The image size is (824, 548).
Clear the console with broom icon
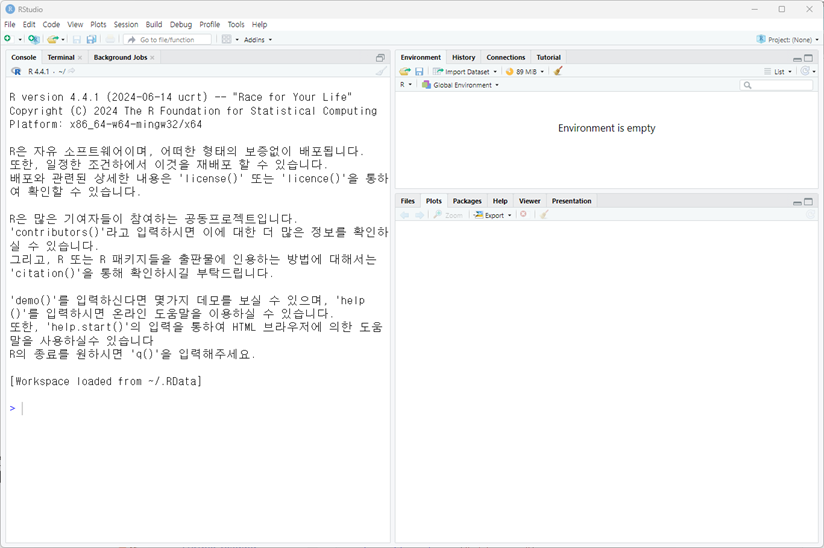click(x=382, y=71)
